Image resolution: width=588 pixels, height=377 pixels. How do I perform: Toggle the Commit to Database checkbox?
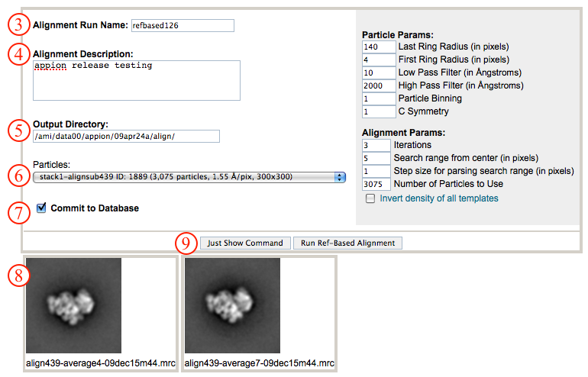[41, 208]
